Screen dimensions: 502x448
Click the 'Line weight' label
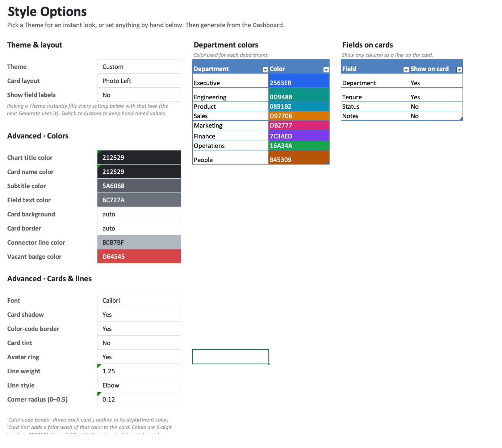24,371
